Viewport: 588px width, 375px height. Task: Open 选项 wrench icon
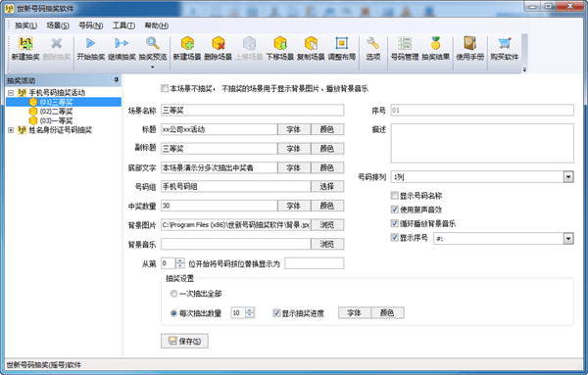pyautogui.click(x=372, y=43)
